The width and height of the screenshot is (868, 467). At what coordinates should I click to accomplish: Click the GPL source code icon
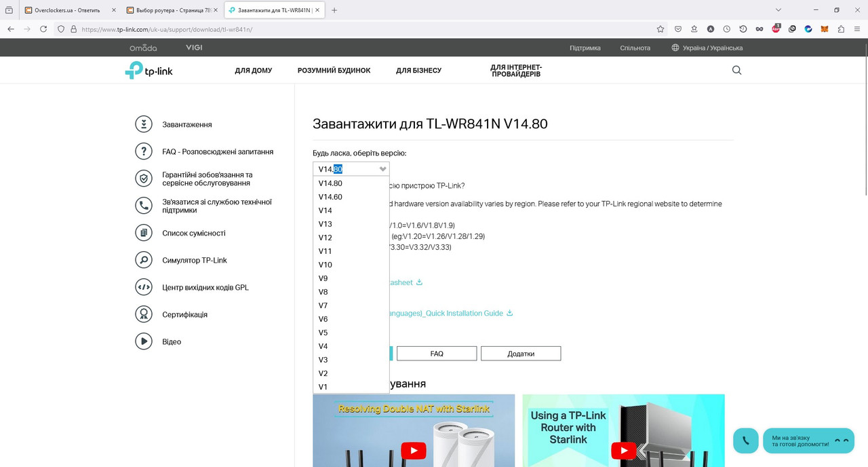pos(144,287)
